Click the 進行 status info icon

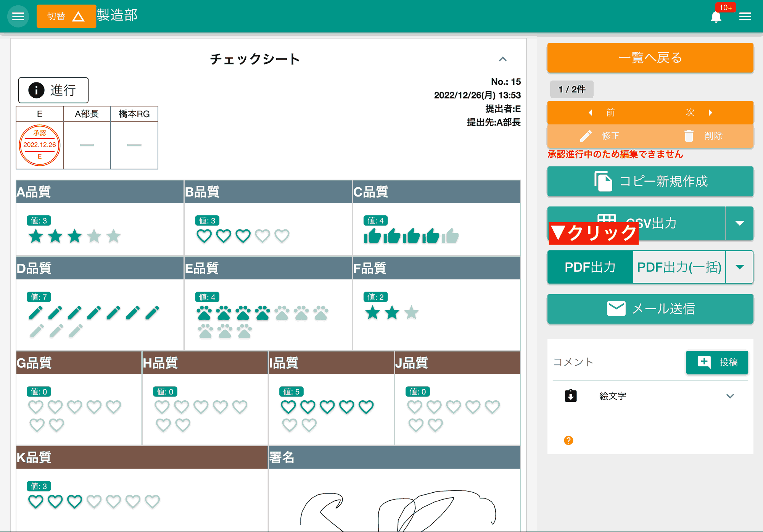coord(36,90)
